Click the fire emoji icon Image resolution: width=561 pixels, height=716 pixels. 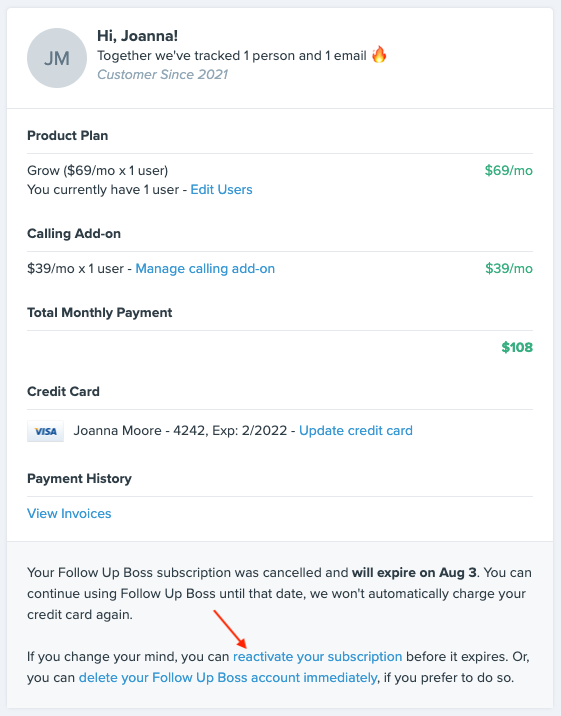379,55
